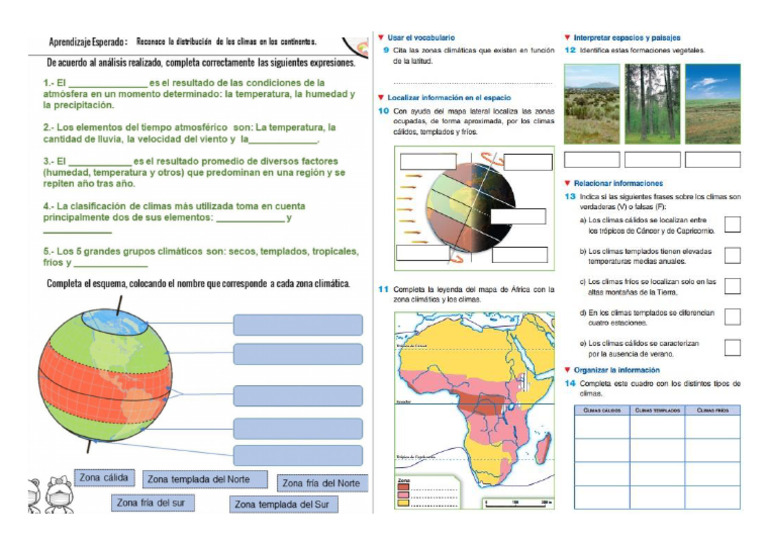Click the number 14 of exercise 'Completa este cuadro'

[570, 383]
